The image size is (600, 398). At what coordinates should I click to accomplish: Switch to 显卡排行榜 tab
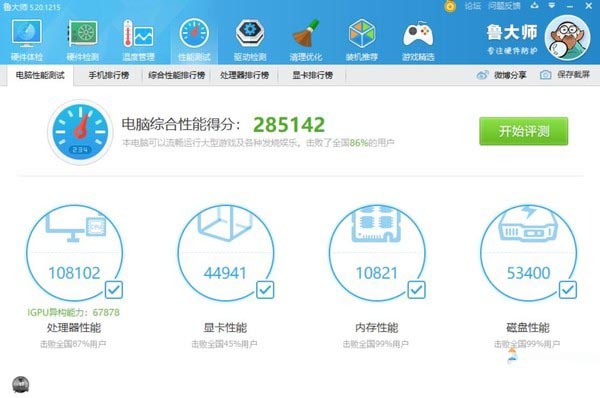click(313, 75)
